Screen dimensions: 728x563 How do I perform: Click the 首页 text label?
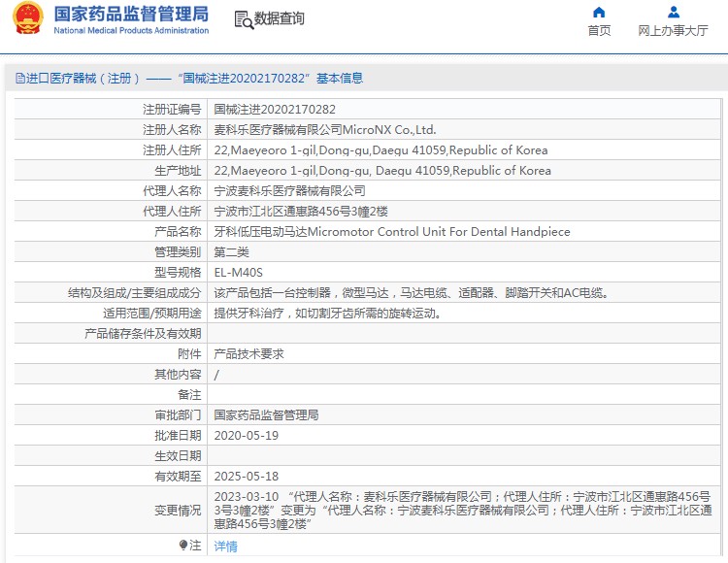click(599, 31)
